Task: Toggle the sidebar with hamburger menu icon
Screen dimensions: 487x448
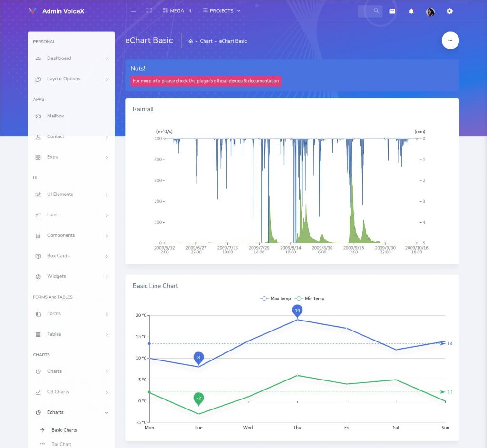Action: (133, 10)
